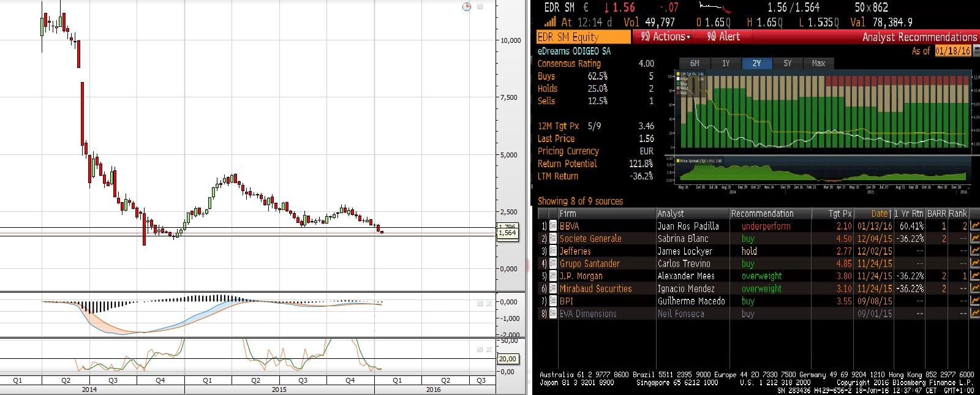The width and height of the screenshot is (980, 395).
Task: Close the stochastic indicator pane with its X
Action: (x=489, y=349)
